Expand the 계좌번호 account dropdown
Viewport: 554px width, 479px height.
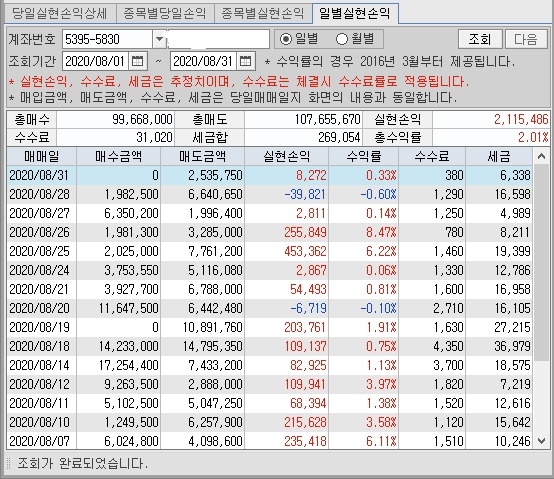(x=159, y=39)
